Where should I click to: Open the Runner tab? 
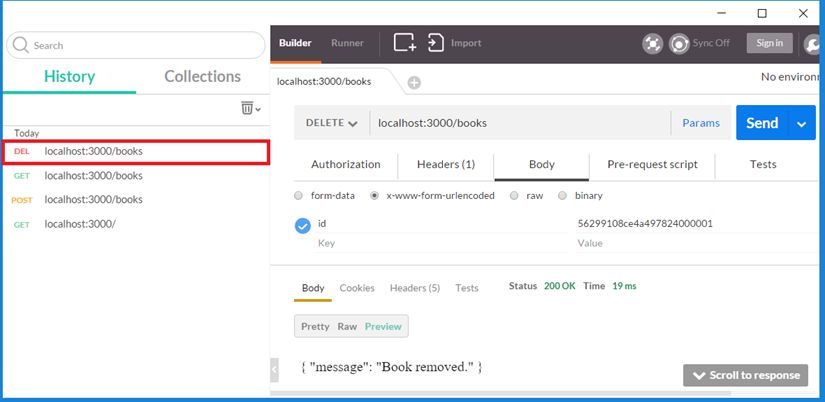(x=347, y=43)
